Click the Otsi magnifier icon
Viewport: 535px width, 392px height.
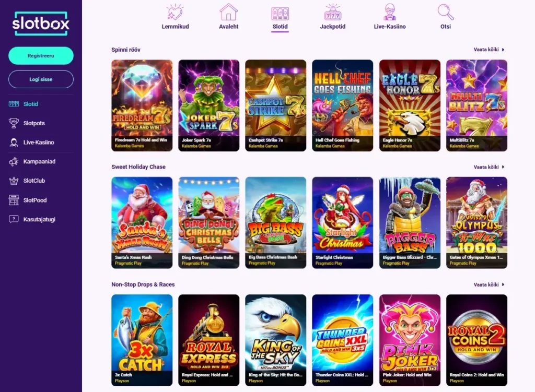(x=445, y=13)
